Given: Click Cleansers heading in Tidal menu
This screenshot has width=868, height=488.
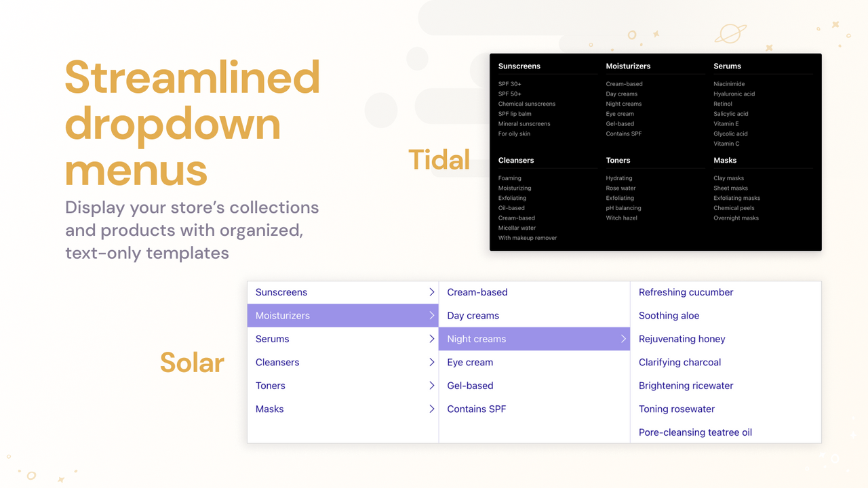Looking at the screenshot, I should pos(516,161).
